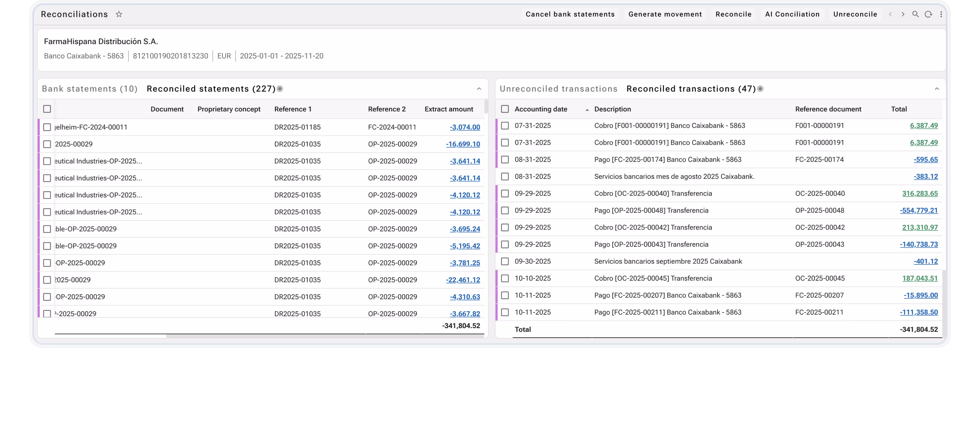980x438 pixels.
Task: Refresh the page using the reload icon
Action: point(928,14)
